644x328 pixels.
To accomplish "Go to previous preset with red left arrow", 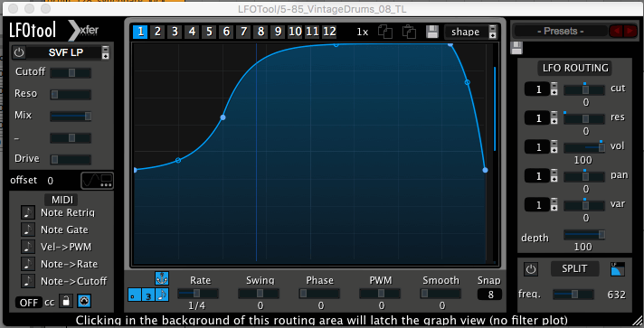I will [616, 32].
